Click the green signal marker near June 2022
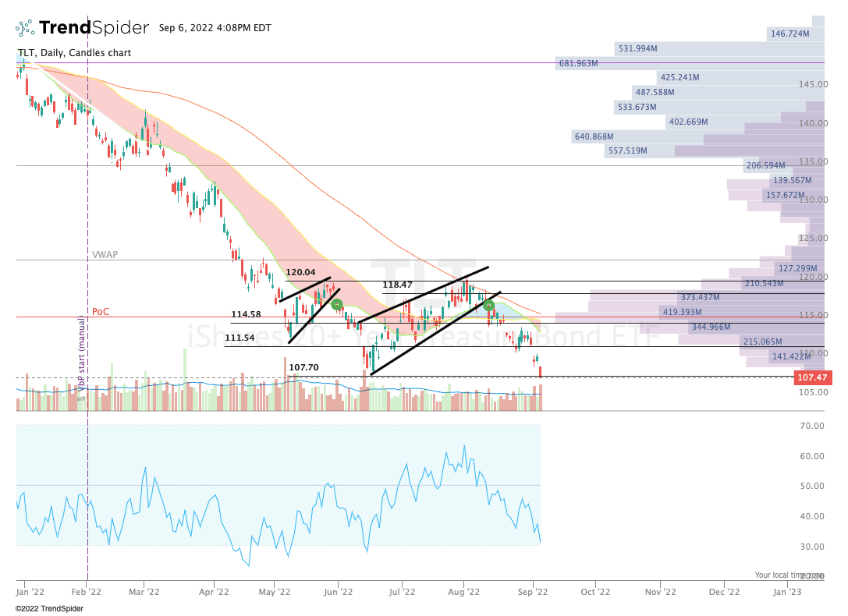This screenshot has width=848, height=616. coord(336,305)
